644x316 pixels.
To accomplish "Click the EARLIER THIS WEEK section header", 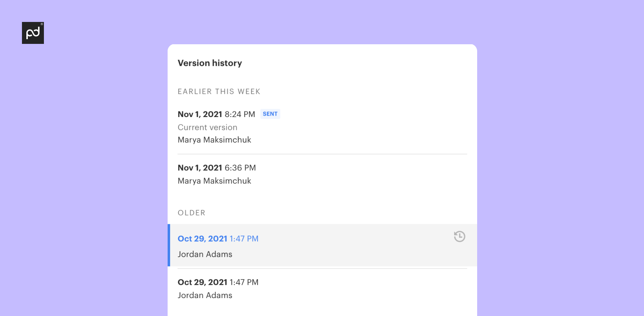I will 219,91.
